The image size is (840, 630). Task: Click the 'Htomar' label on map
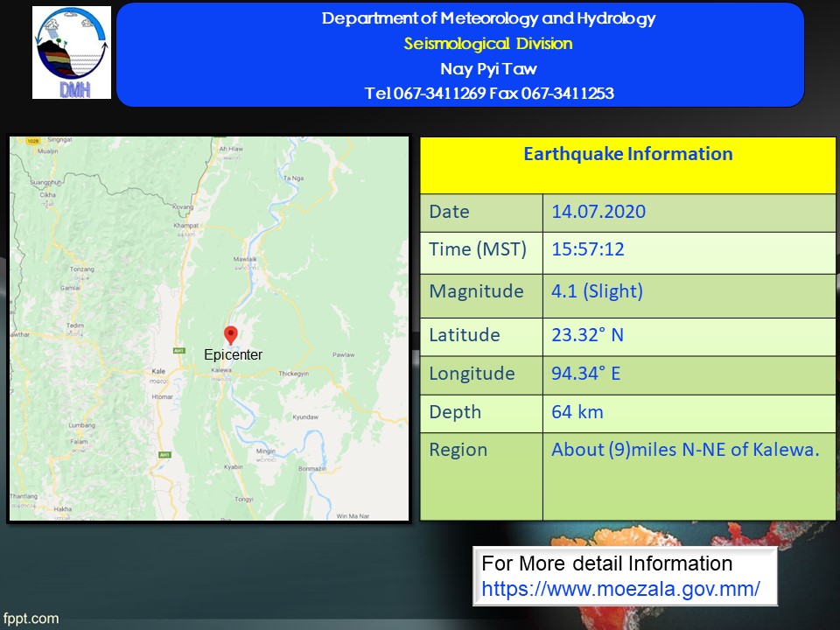point(163,397)
